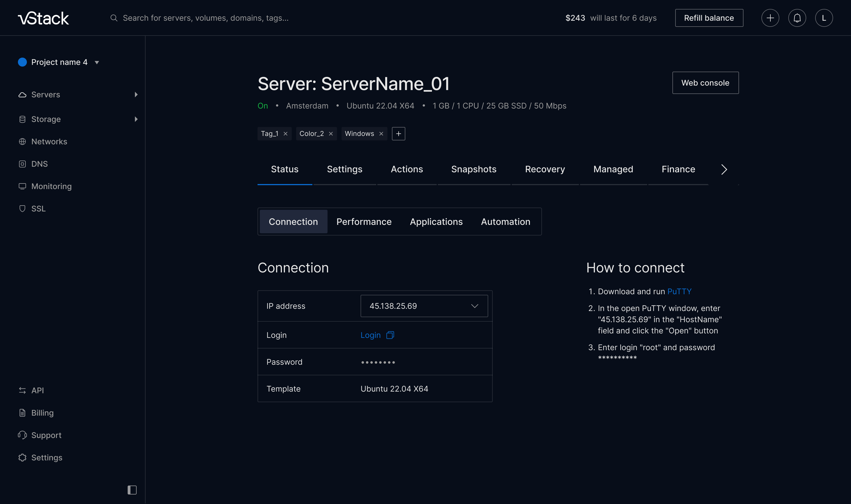
Task: Click the $243 balance amount
Action: tap(575, 18)
